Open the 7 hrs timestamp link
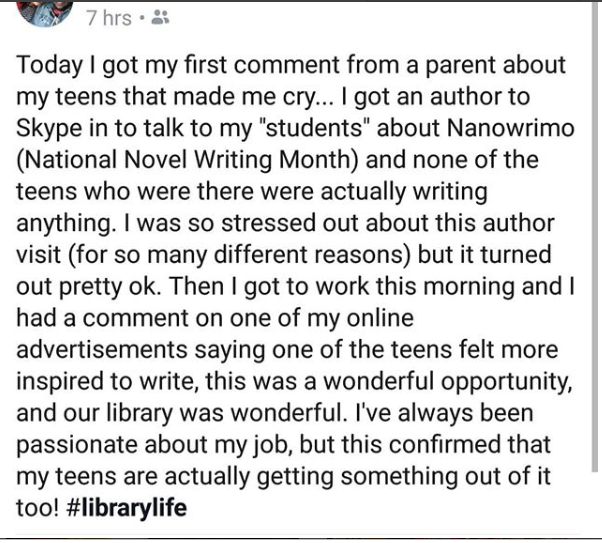The image size is (602, 543). click(x=109, y=18)
